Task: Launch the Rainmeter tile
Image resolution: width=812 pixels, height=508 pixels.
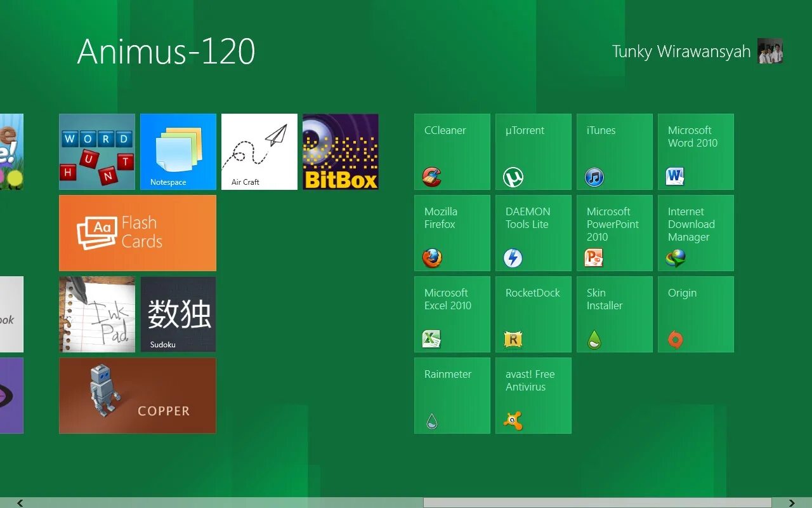Action: click(x=452, y=396)
